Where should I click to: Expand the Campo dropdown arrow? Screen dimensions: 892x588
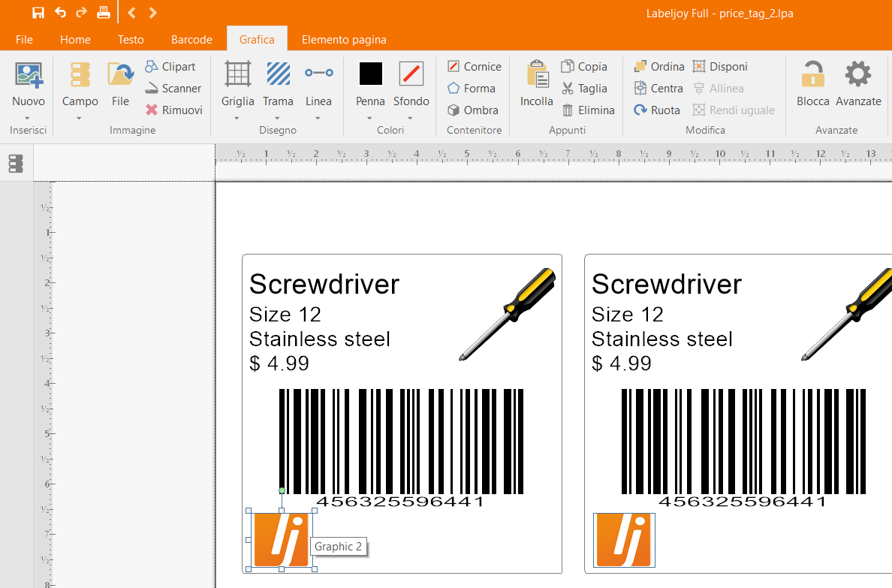click(79, 119)
